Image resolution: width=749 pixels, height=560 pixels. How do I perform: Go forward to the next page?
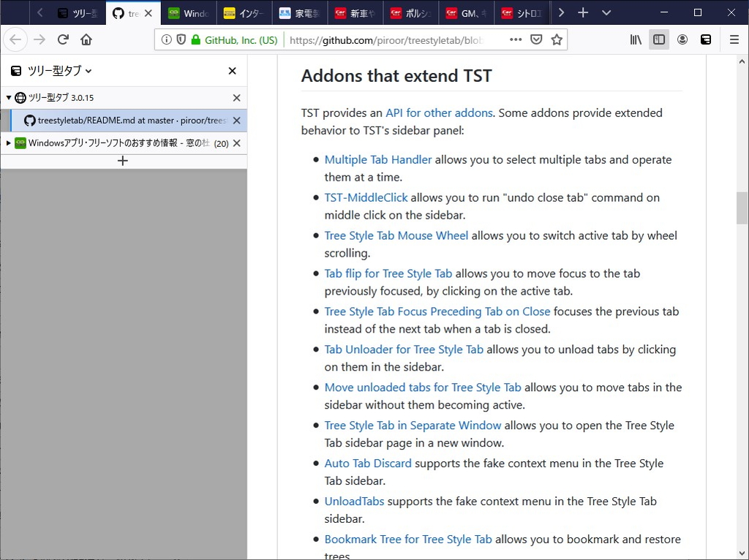(39, 39)
